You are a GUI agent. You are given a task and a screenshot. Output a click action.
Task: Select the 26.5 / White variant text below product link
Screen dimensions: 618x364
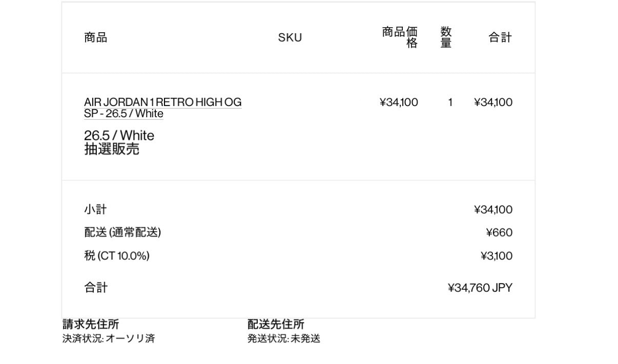tap(119, 136)
